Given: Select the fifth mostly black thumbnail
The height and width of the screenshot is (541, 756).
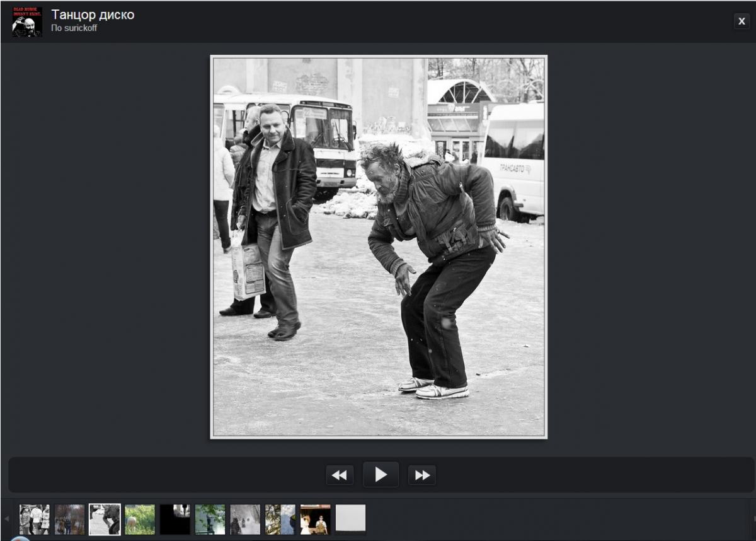Looking at the screenshot, I should click(x=175, y=520).
